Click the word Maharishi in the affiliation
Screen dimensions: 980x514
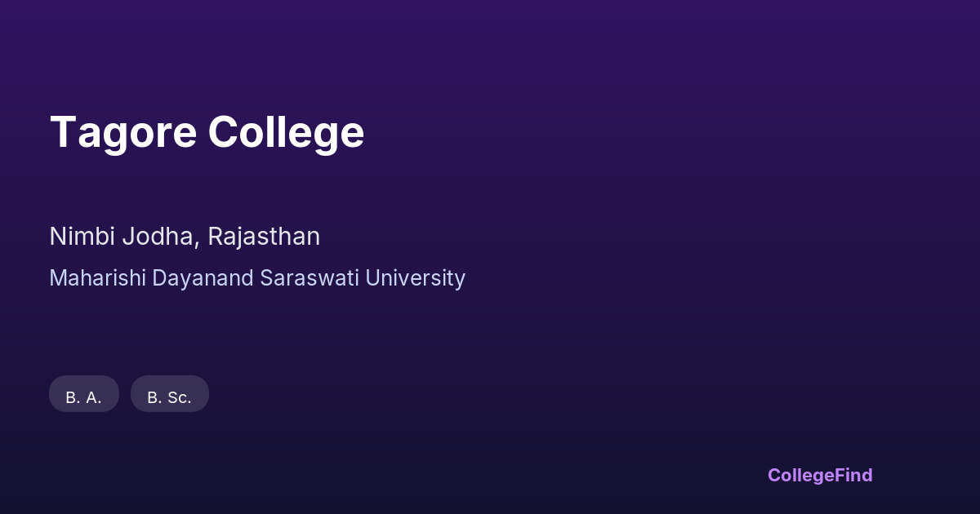tap(98, 278)
